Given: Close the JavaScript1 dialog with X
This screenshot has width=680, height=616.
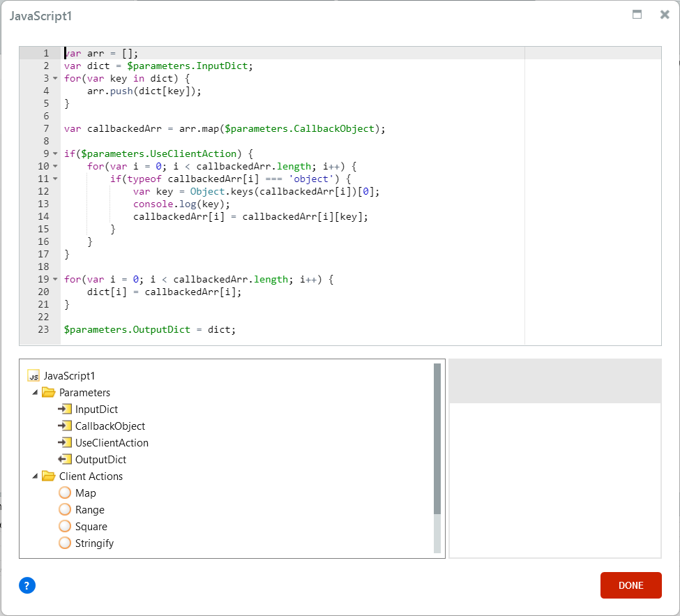Looking at the screenshot, I should (x=665, y=15).
